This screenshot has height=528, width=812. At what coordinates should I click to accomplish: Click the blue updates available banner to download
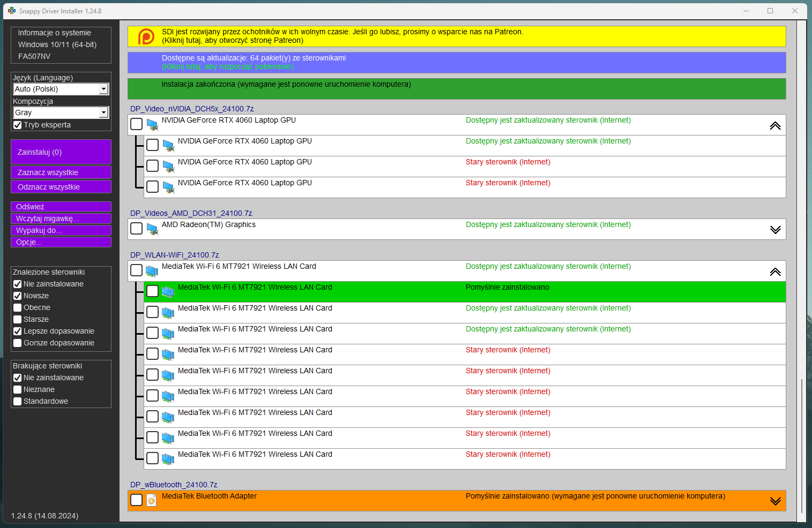(456, 63)
